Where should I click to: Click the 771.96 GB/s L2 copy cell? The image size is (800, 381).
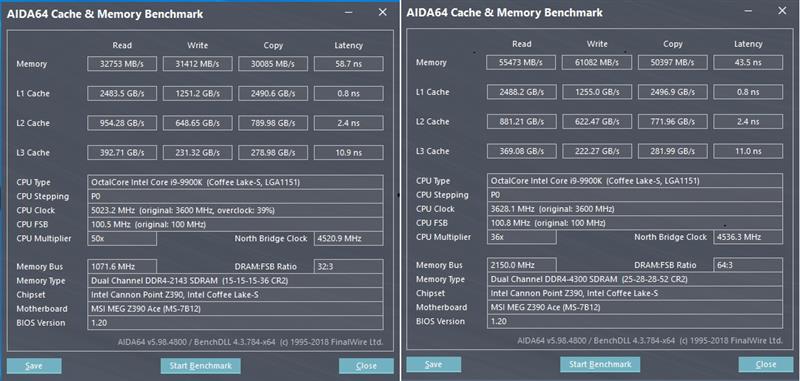click(672, 121)
